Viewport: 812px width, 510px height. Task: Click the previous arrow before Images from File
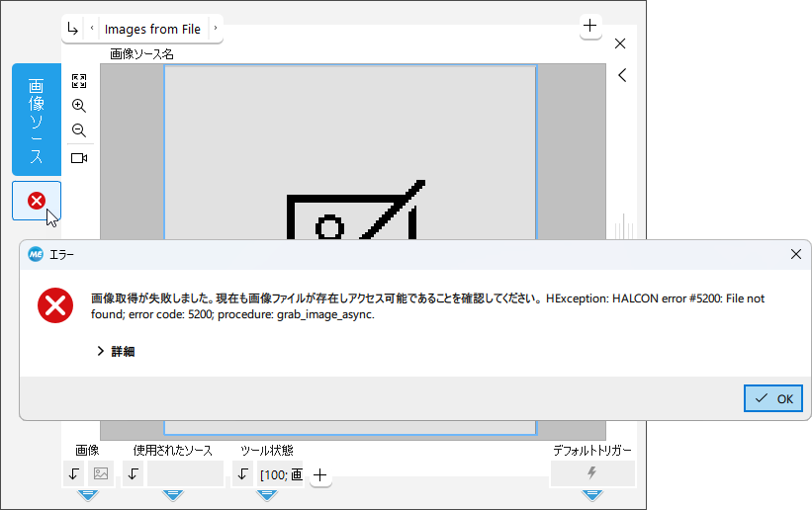tap(92, 29)
